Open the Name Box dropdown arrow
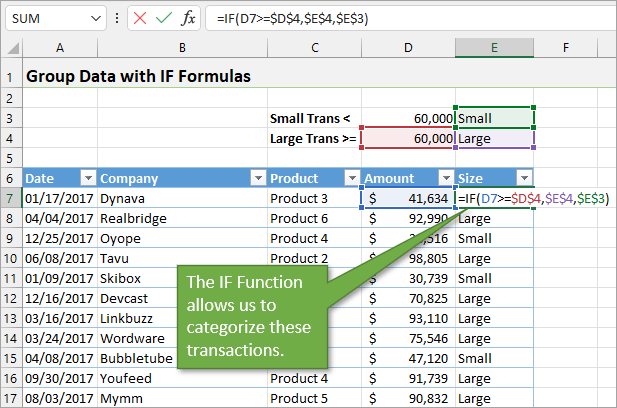Image resolution: width=617 pixels, height=408 pixels. (x=95, y=19)
